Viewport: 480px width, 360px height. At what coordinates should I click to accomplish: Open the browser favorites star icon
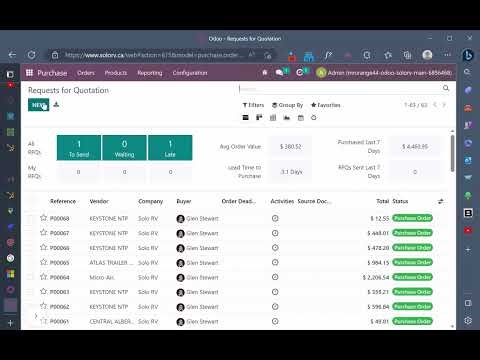pyautogui.click(x=388, y=55)
